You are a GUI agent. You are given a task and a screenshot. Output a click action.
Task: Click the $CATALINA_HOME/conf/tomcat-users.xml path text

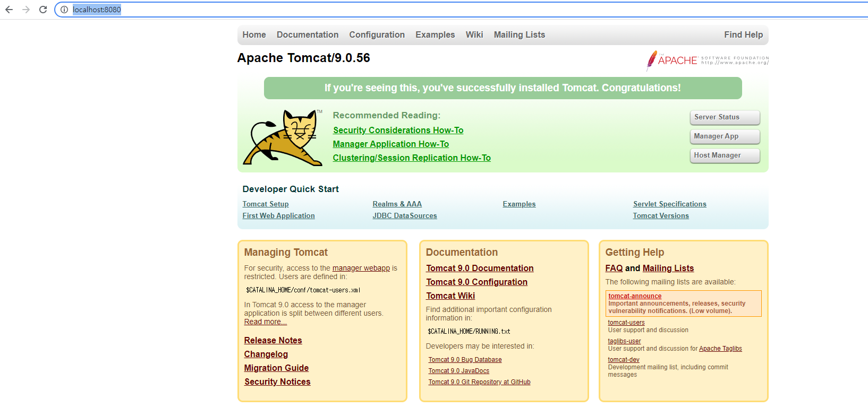[x=303, y=290]
